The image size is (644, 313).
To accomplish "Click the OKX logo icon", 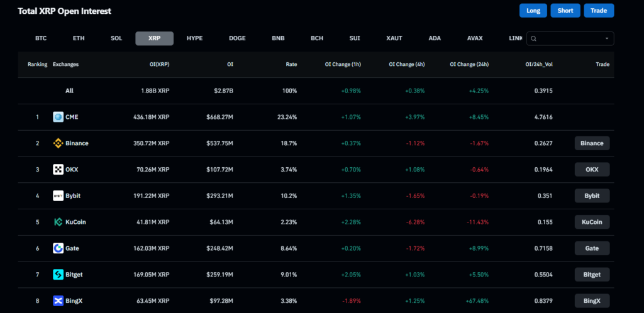I will point(58,170).
